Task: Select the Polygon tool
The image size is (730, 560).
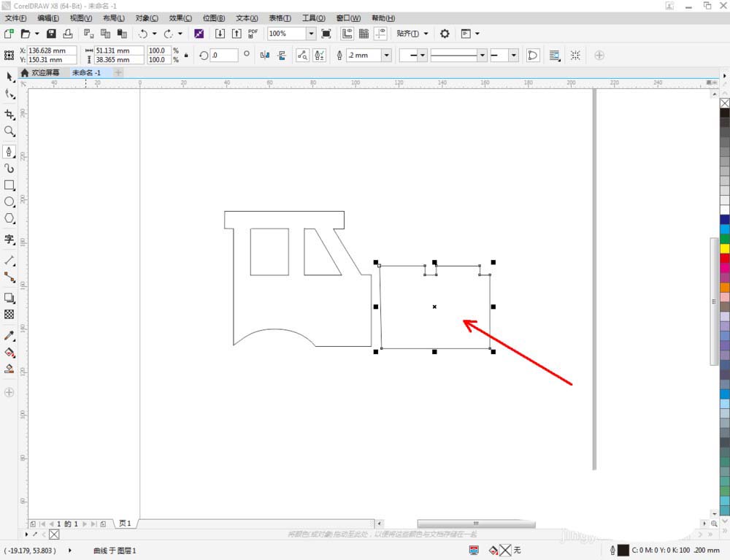Action: pos(9,218)
